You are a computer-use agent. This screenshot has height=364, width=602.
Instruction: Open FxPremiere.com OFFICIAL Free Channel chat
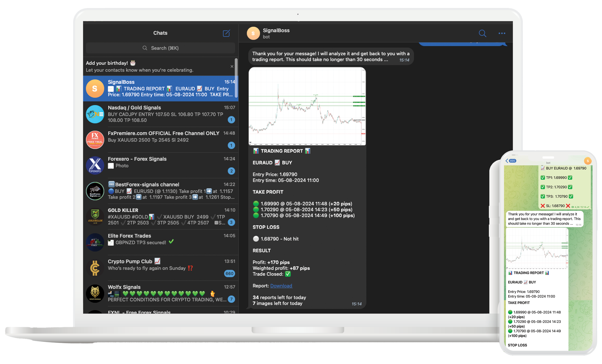click(160, 140)
